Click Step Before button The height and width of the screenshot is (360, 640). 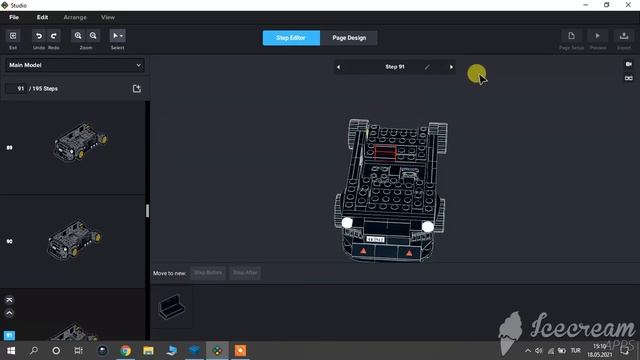coord(208,273)
